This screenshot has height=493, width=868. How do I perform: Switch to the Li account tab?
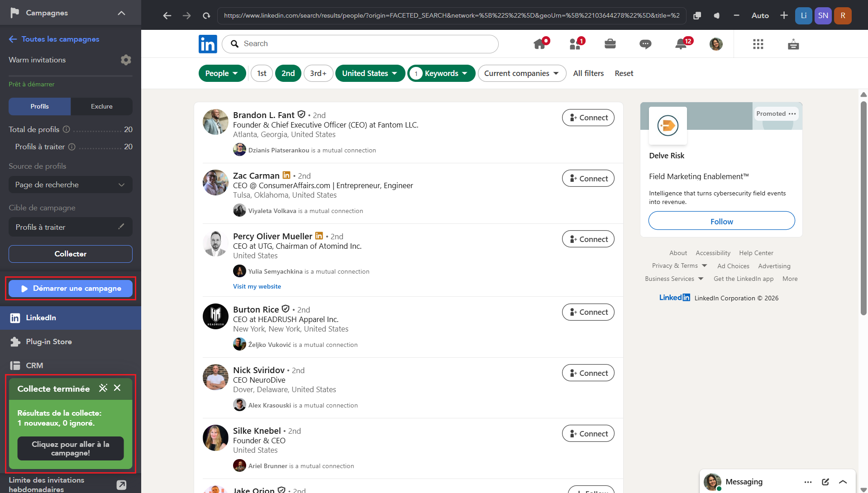point(803,15)
